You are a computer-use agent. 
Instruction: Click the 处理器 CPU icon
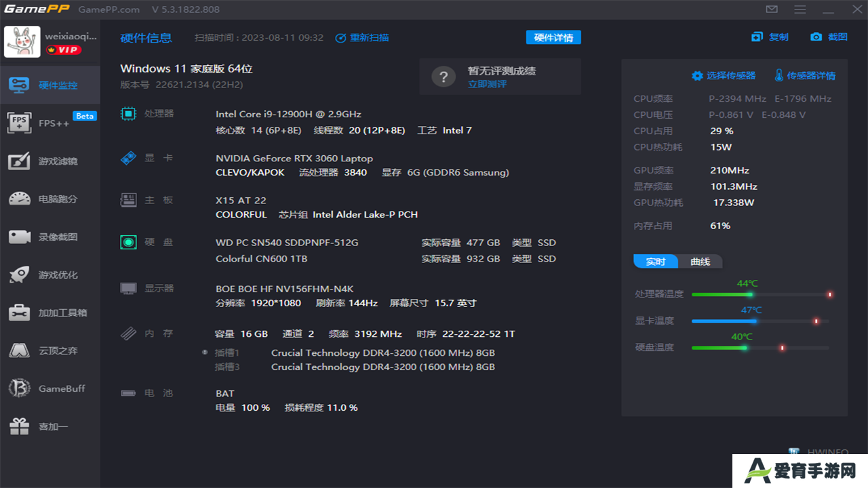pyautogui.click(x=128, y=114)
